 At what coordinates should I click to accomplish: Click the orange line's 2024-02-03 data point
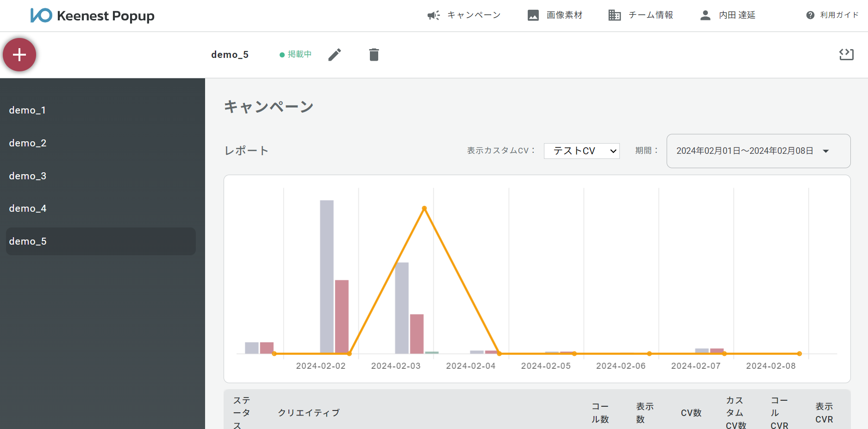(424, 208)
